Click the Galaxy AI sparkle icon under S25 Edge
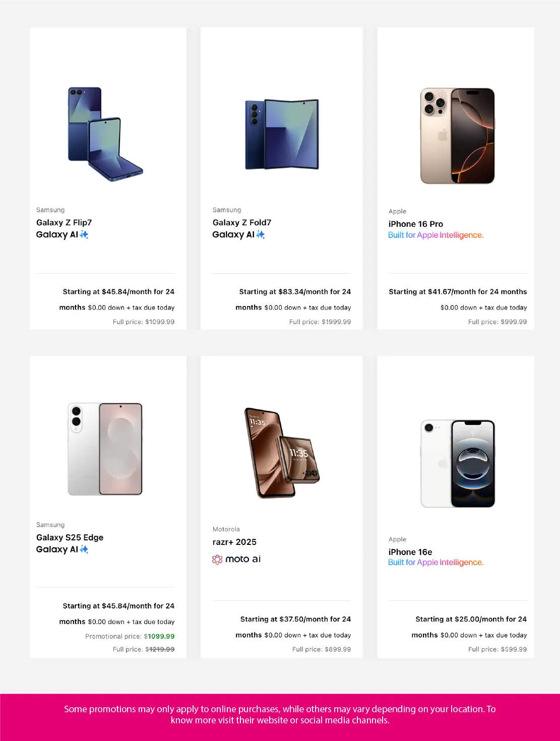The image size is (560, 741). [x=84, y=549]
